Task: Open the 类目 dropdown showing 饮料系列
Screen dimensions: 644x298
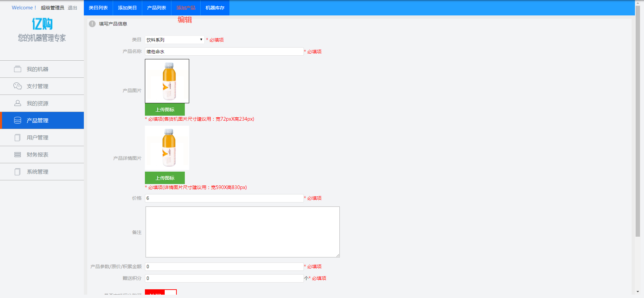Action: click(x=174, y=40)
